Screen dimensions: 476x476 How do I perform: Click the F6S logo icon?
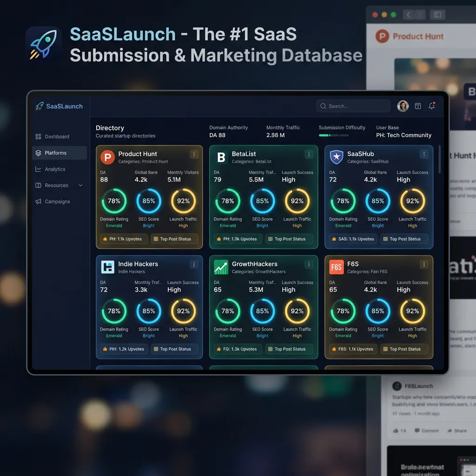[337, 267]
